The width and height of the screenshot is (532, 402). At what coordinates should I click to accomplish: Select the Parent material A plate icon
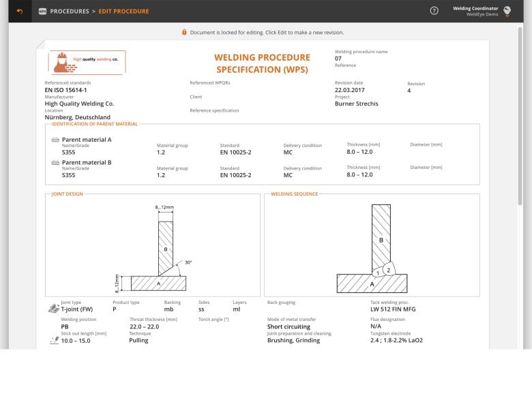coord(55,140)
